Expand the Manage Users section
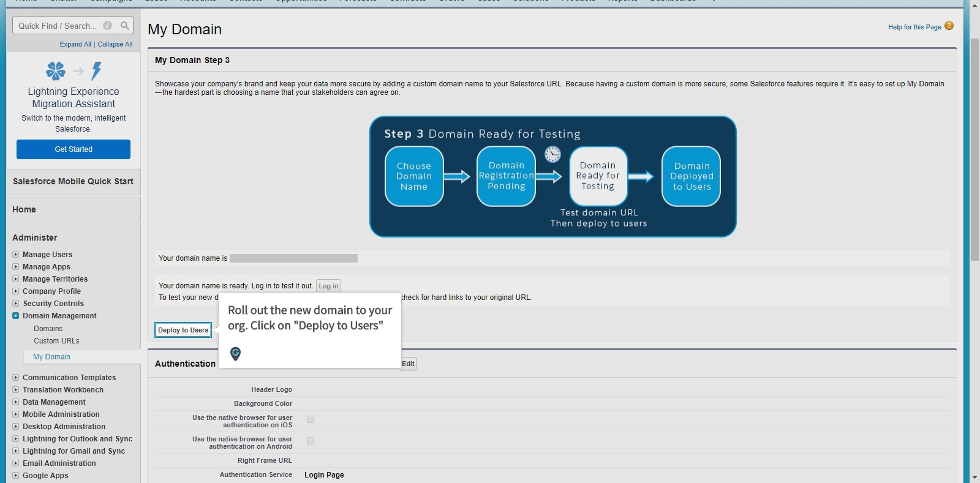 (16, 254)
